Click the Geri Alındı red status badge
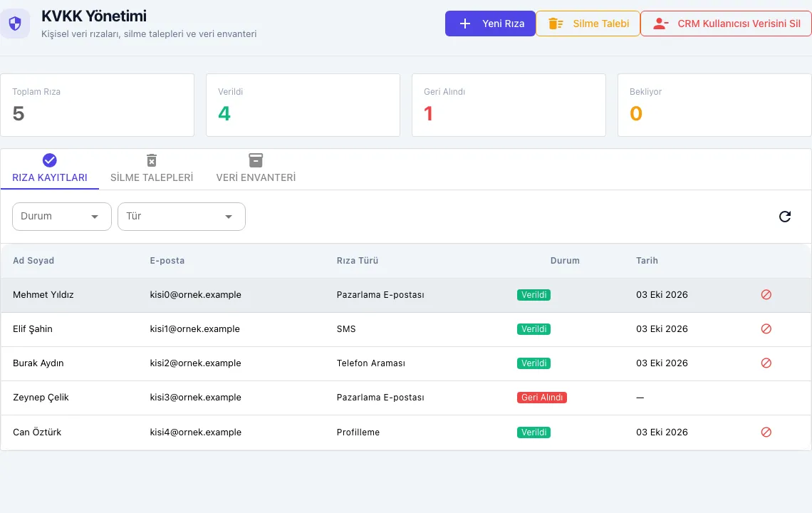The width and height of the screenshot is (812, 513). tap(541, 398)
